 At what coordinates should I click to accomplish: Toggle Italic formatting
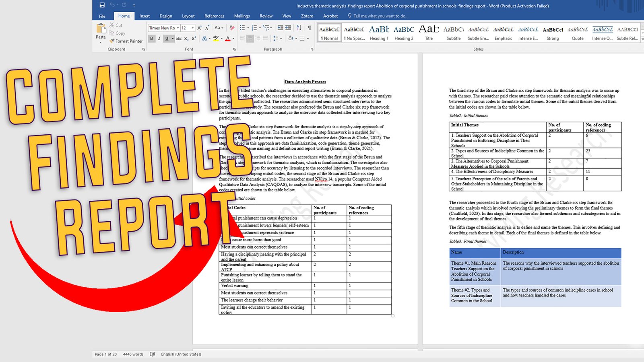(159, 39)
